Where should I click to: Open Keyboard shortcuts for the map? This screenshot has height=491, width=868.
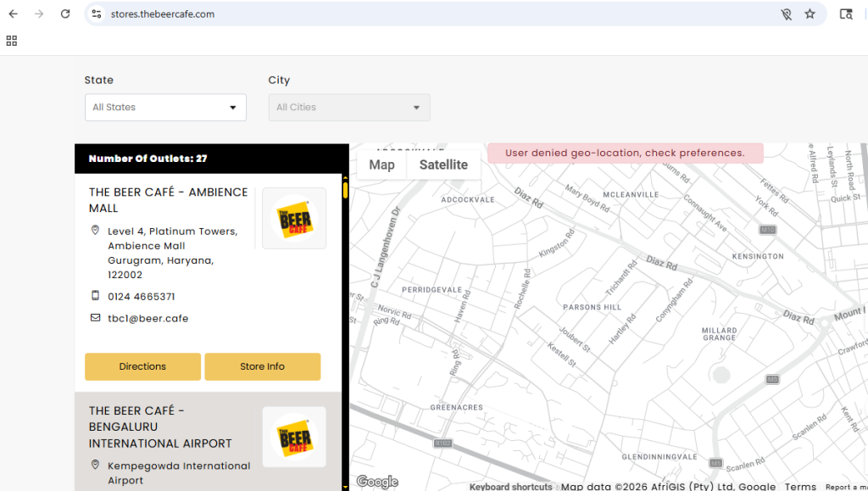[510, 487]
